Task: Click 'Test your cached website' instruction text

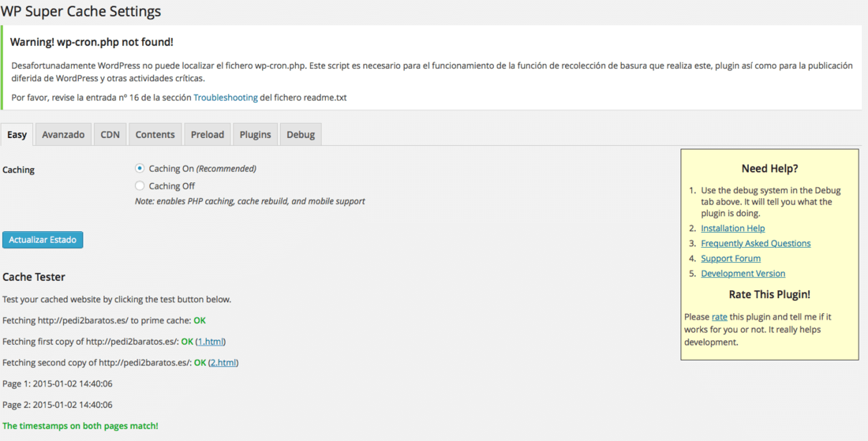Action: pyautogui.click(x=117, y=299)
